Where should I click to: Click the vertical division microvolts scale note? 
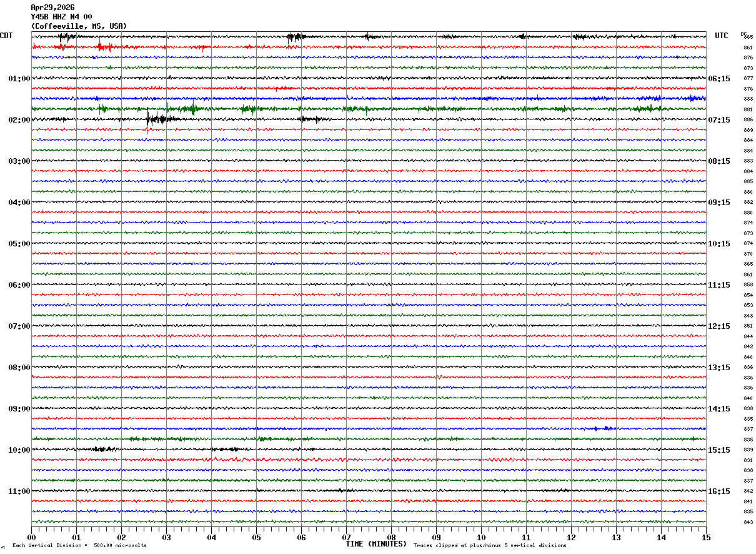pyautogui.click(x=79, y=546)
